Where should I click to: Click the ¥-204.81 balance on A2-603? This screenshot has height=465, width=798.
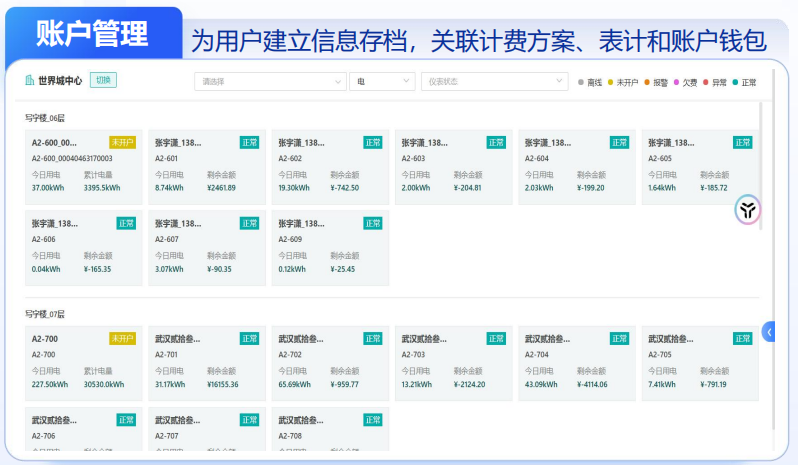pos(468,188)
